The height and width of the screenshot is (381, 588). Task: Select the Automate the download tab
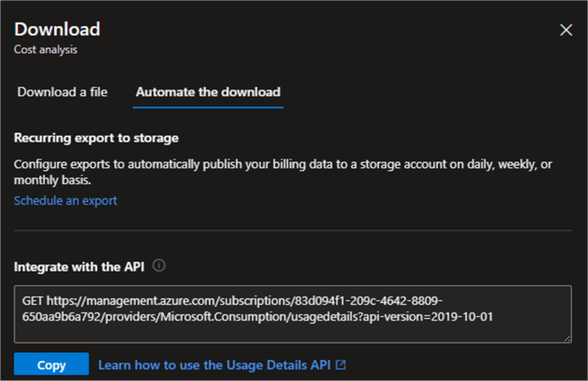click(208, 92)
